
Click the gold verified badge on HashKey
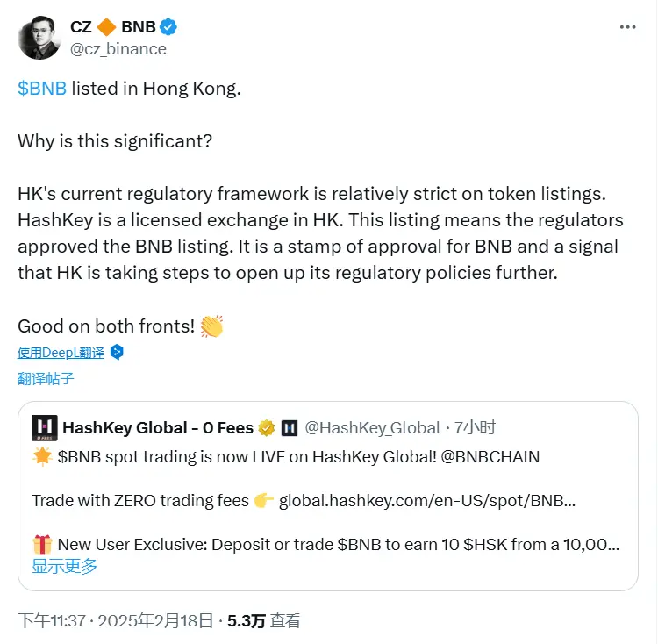pos(267,428)
